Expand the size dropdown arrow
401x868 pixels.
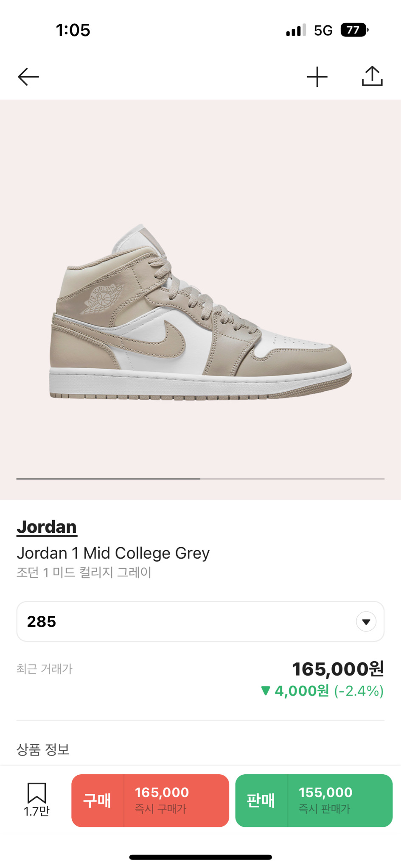366,622
